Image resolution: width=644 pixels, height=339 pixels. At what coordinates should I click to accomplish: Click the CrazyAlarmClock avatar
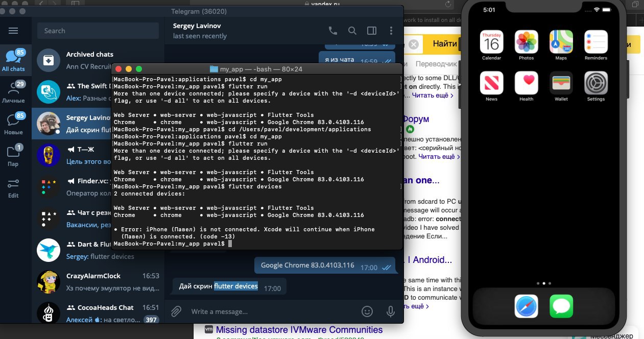click(x=49, y=282)
